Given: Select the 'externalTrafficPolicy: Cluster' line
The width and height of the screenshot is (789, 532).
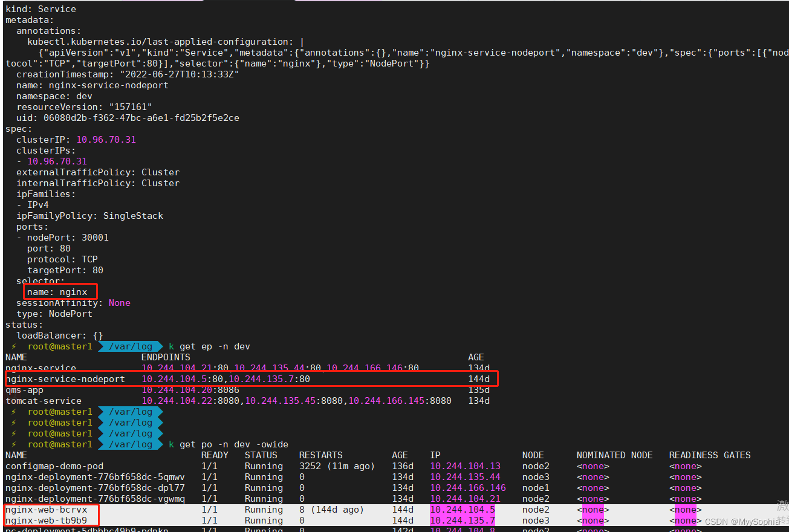Looking at the screenshot, I should (x=98, y=172).
